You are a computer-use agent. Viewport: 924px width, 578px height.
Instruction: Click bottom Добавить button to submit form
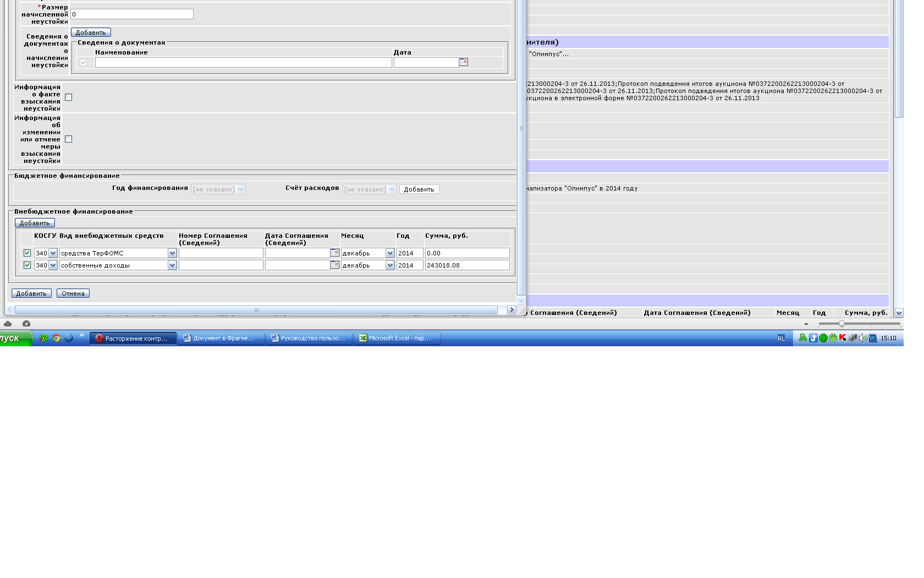tap(31, 293)
